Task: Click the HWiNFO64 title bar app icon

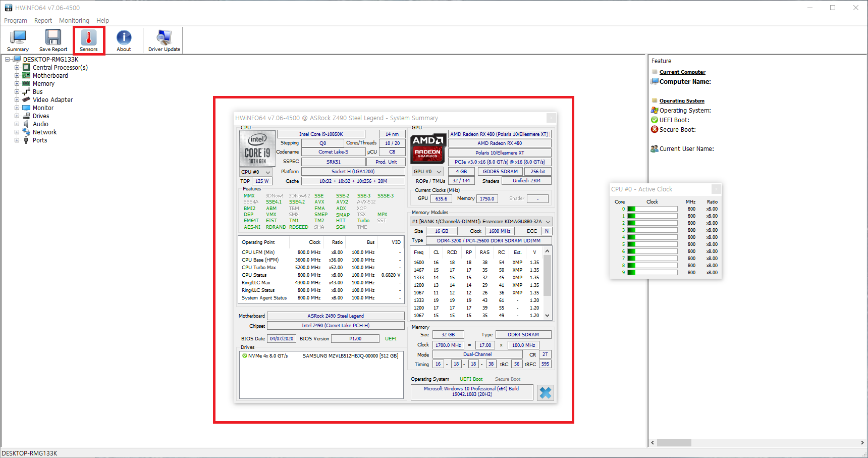Action: 9,8
